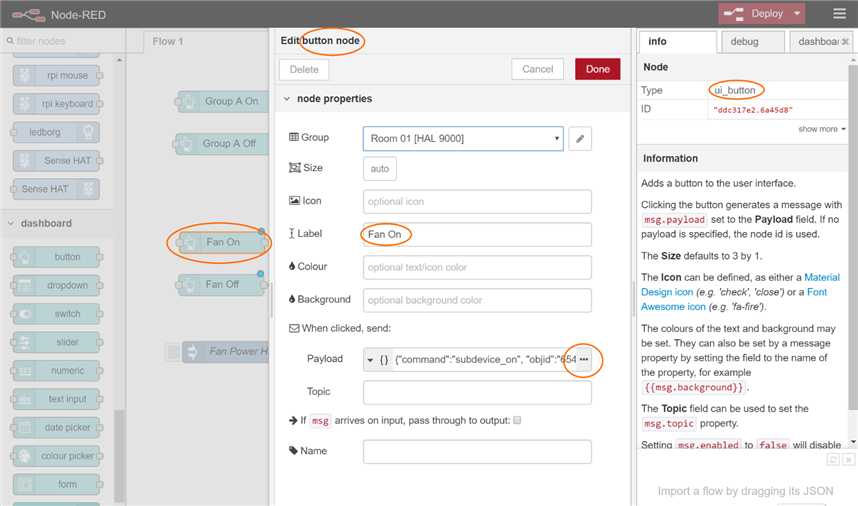This screenshot has height=506, width=858.
Task: Click the Deploy button
Action: tap(755, 14)
